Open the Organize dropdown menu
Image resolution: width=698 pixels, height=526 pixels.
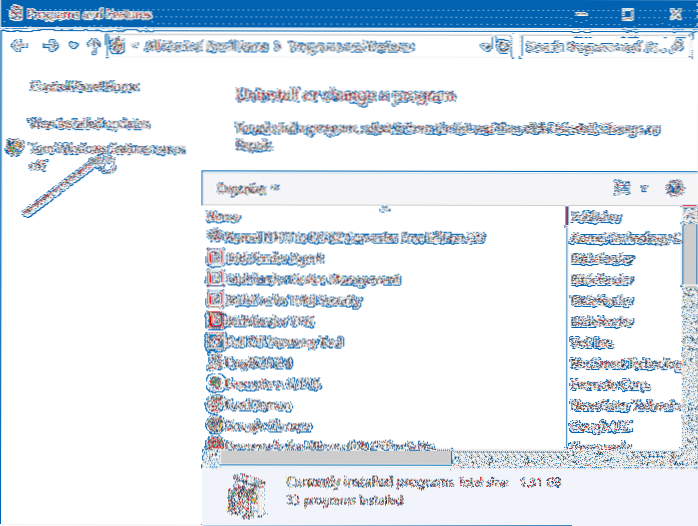[248, 188]
